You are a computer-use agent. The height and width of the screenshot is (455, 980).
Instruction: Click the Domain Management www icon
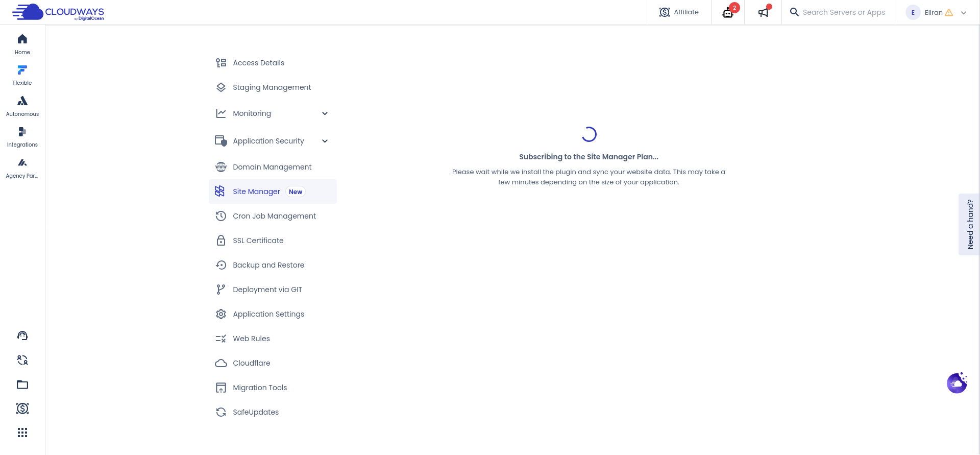[x=221, y=167]
